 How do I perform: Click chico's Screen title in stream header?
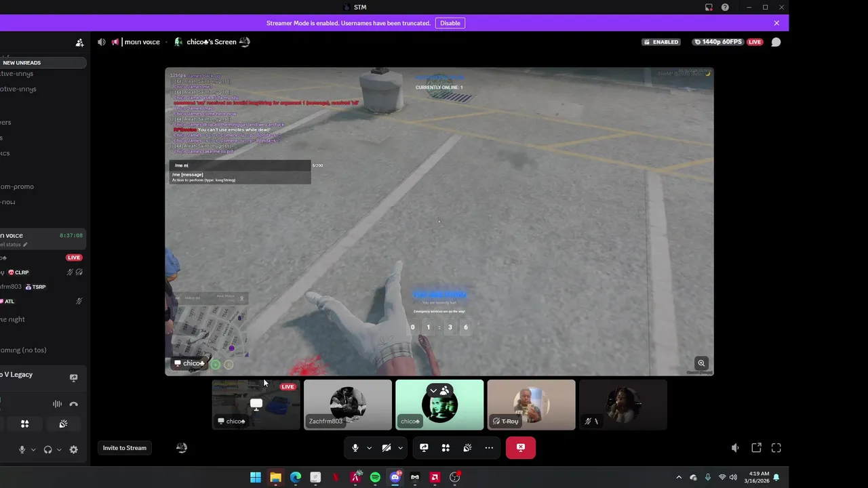point(211,42)
